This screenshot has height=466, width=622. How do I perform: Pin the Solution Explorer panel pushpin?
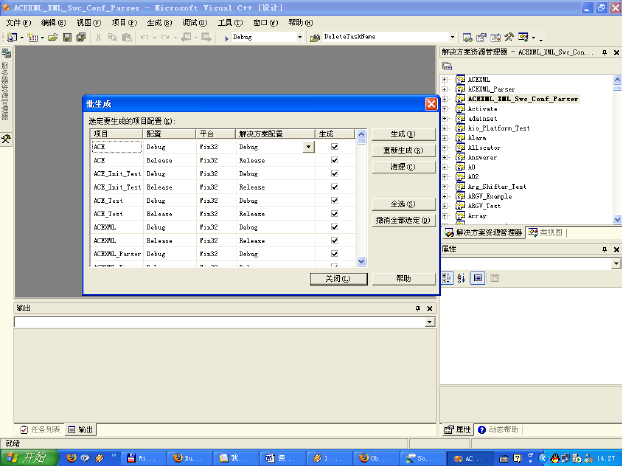point(605,52)
